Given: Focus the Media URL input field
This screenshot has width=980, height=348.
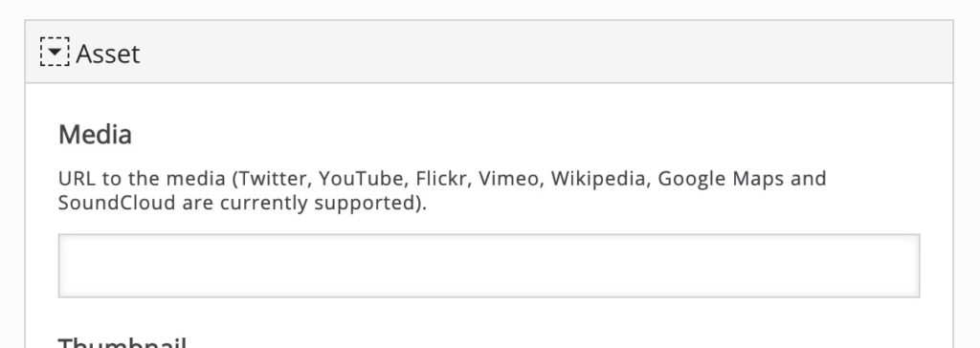Looking at the screenshot, I should pyautogui.click(x=489, y=266).
